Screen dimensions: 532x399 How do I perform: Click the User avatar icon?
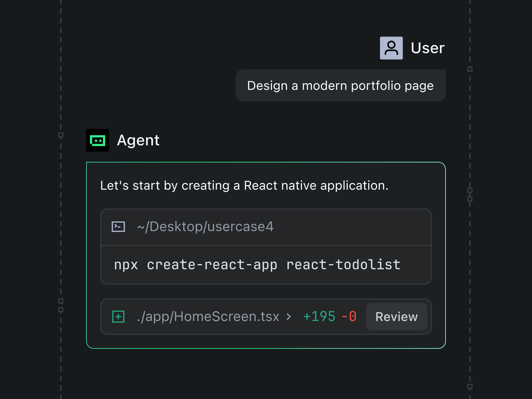click(391, 48)
